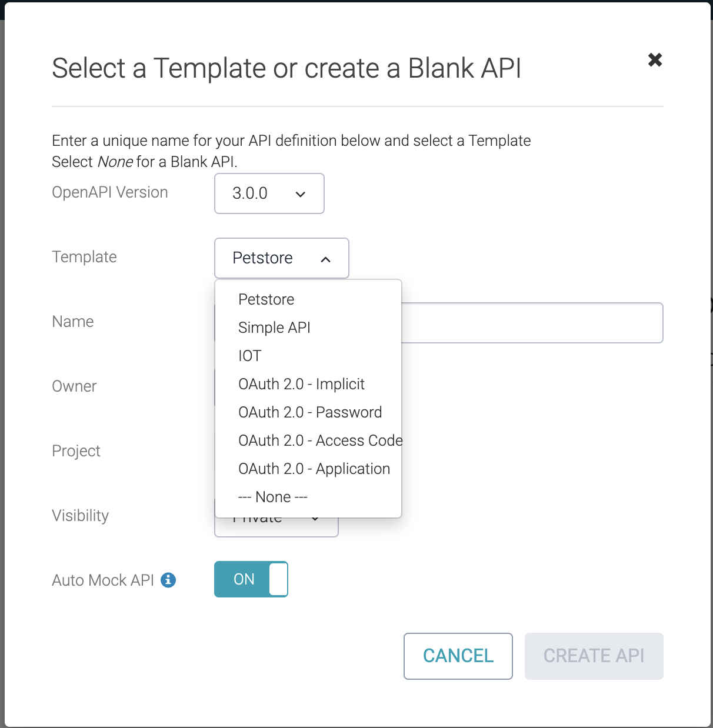713x728 pixels.
Task: Click the Auto Mock API info icon
Action: click(x=168, y=580)
